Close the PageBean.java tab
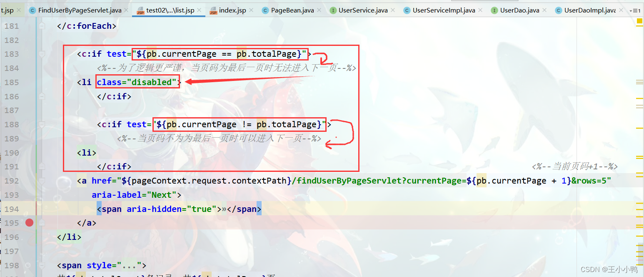 [319, 10]
